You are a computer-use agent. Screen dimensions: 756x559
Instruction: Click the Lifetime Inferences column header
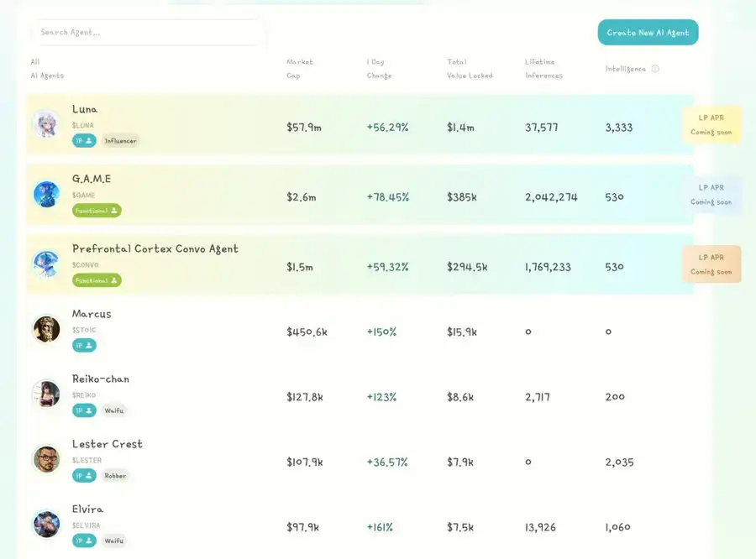(543, 69)
